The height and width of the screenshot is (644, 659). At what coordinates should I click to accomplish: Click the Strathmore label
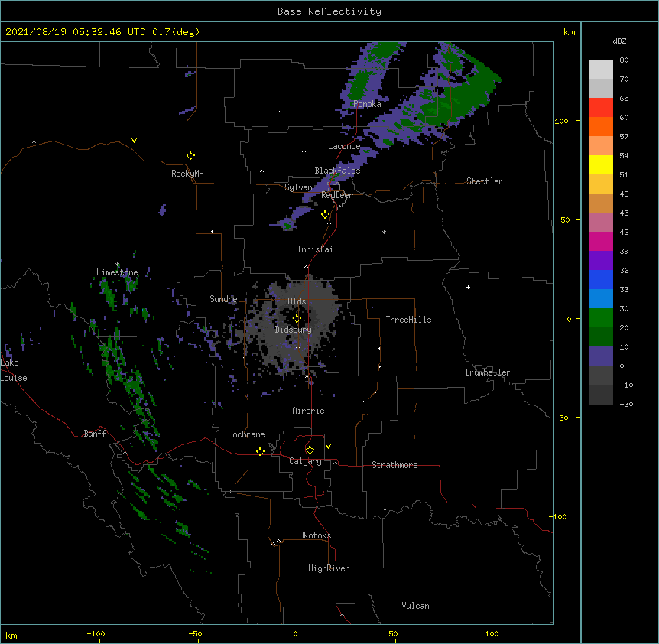click(394, 465)
